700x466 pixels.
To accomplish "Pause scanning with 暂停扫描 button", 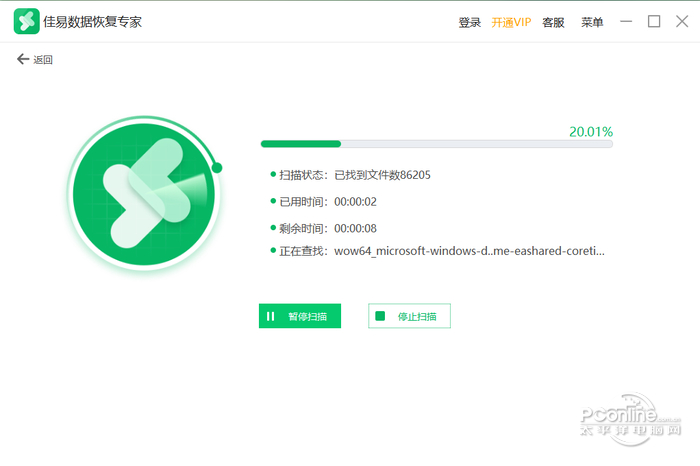I will (x=300, y=316).
